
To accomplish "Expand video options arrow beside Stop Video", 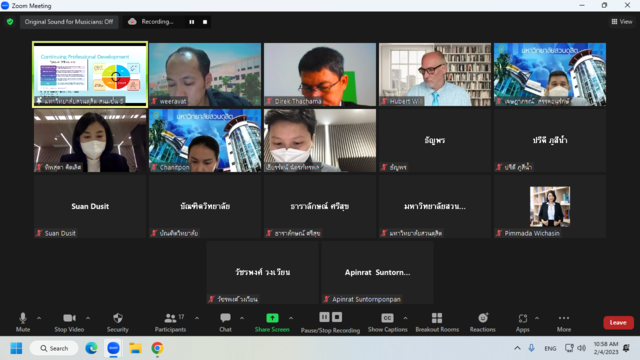I will click(x=88, y=318).
